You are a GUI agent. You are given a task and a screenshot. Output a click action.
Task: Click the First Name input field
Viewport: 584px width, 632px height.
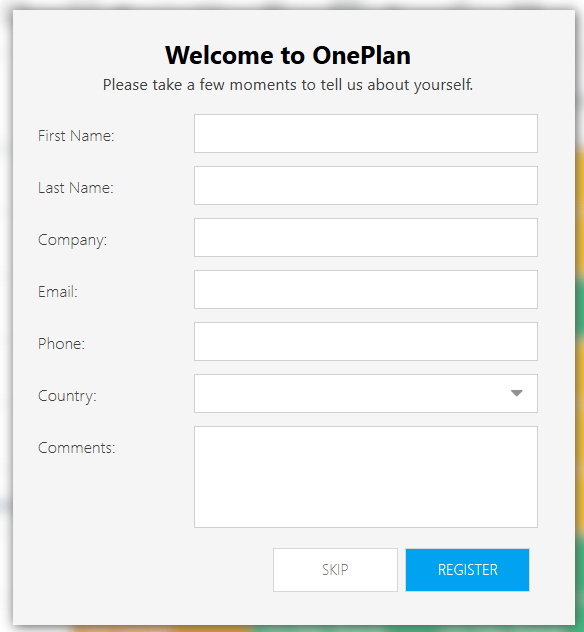pos(366,133)
